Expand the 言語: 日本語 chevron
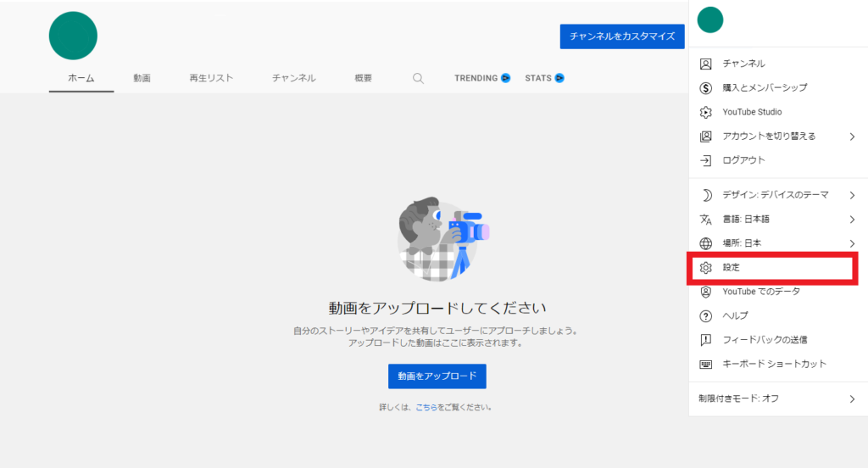 click(x=852, y=220)
